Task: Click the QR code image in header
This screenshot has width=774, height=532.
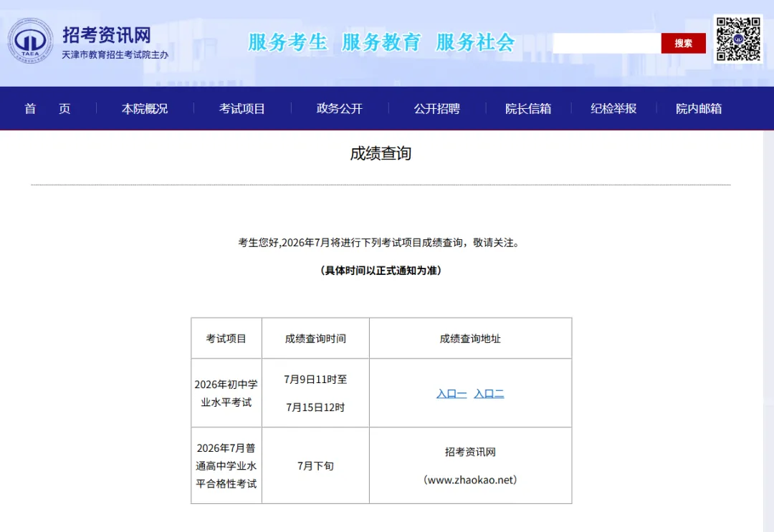Action: (738, 39)
